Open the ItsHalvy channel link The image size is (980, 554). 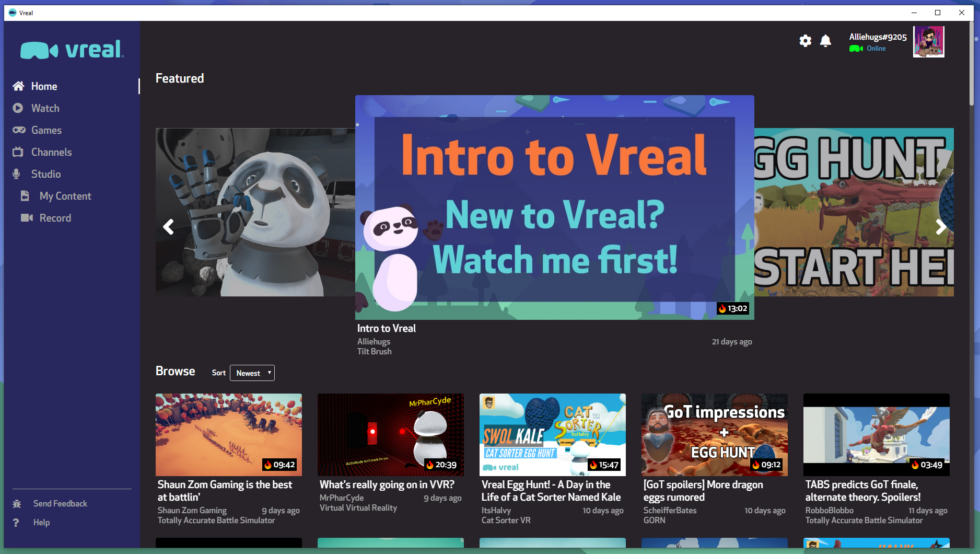click(496, 510)
